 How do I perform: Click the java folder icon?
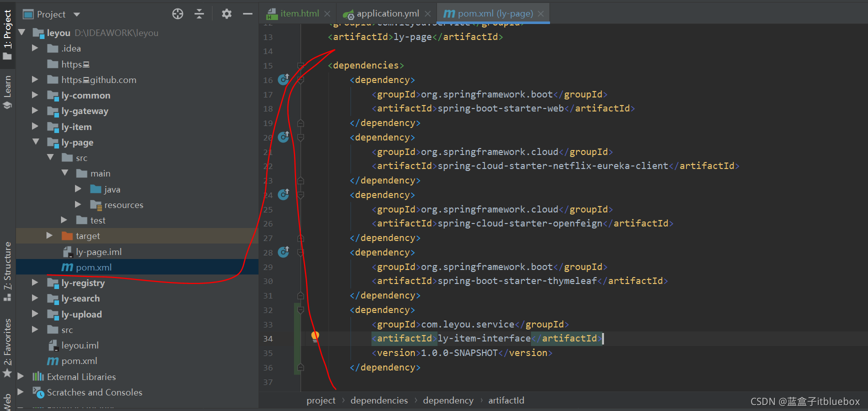96,189
